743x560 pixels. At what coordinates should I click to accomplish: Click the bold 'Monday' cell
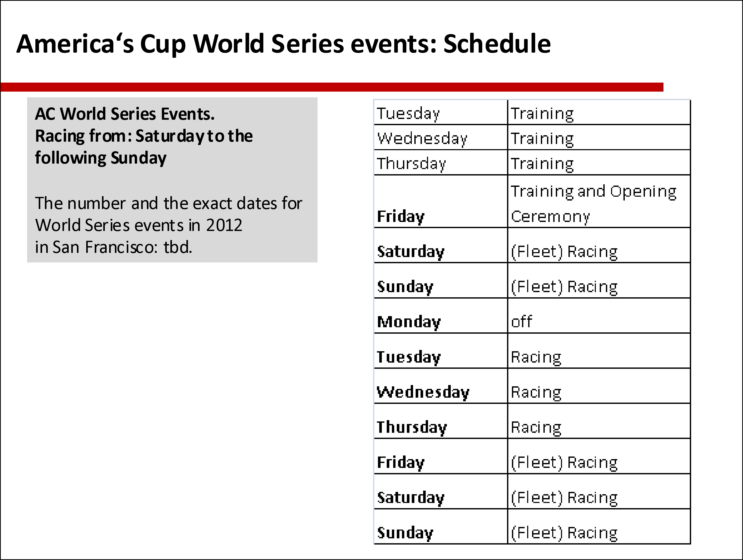point(441,316)
